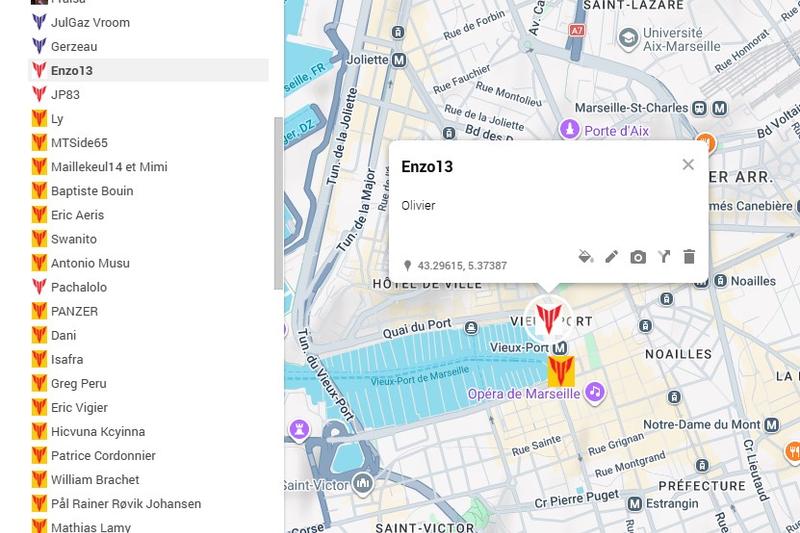This screenshot has height=533, width=800.
Task: Select JP83 in the marker list
Action: pos(148,94)
